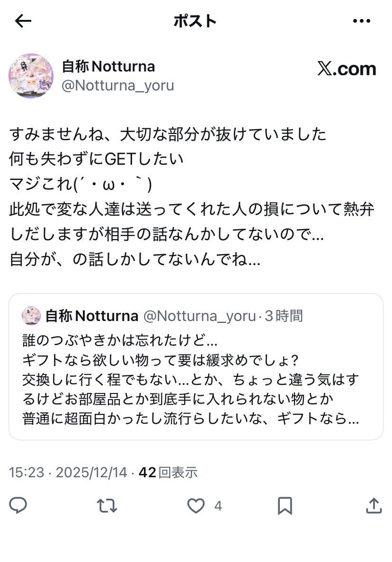
Task: Tap the repost arrows icon
Action: pos(107,506)
